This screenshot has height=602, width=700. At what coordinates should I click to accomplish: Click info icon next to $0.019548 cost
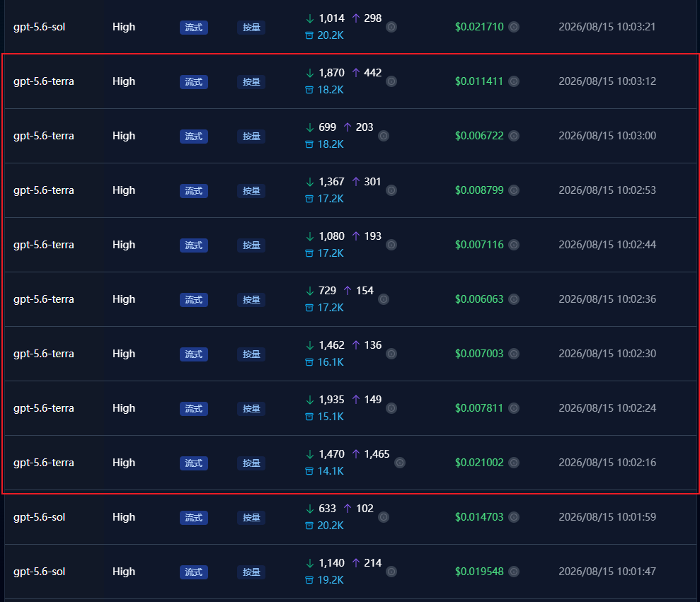tap(514, 572)
